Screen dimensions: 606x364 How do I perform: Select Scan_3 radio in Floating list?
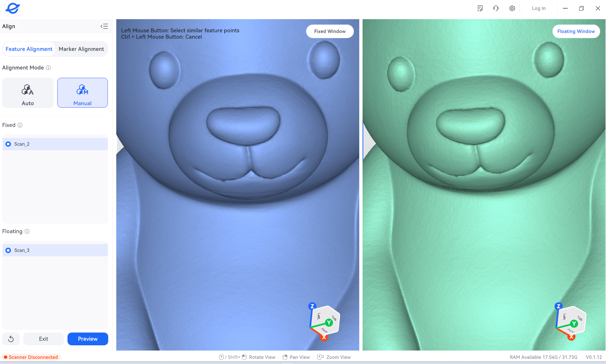[x=8, y=250]
